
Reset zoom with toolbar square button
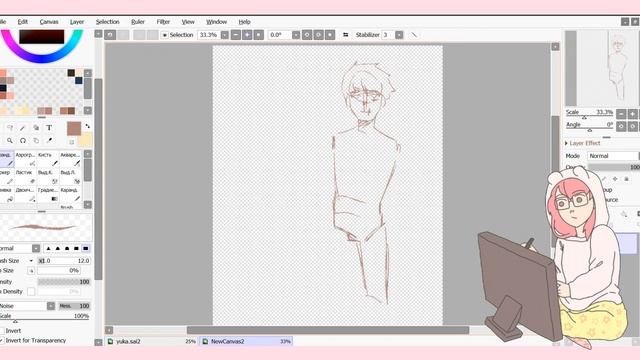point(258,35)
